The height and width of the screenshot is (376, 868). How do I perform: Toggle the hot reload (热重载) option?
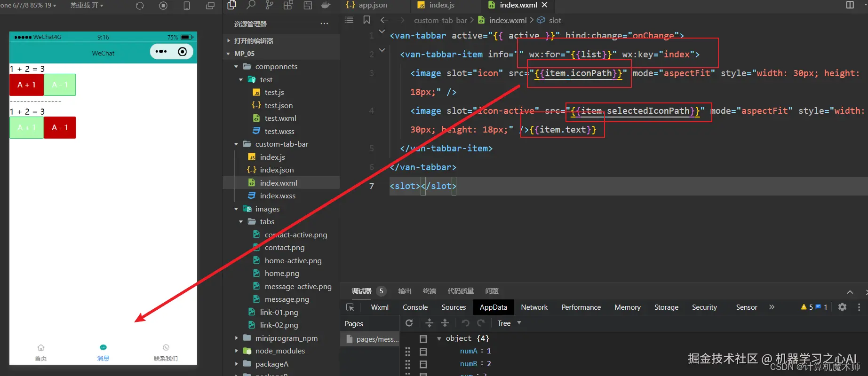click(x=87, y=5)
